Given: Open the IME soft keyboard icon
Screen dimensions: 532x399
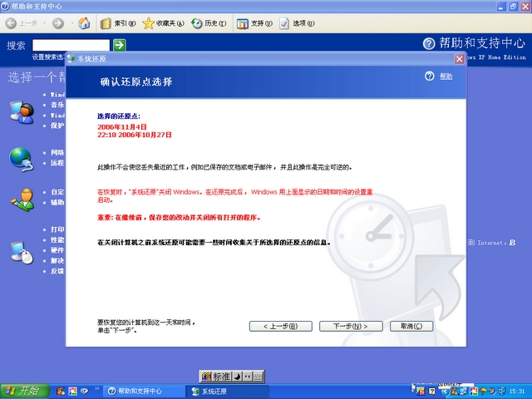Looking at the screenshot, I should coord(259,377).
